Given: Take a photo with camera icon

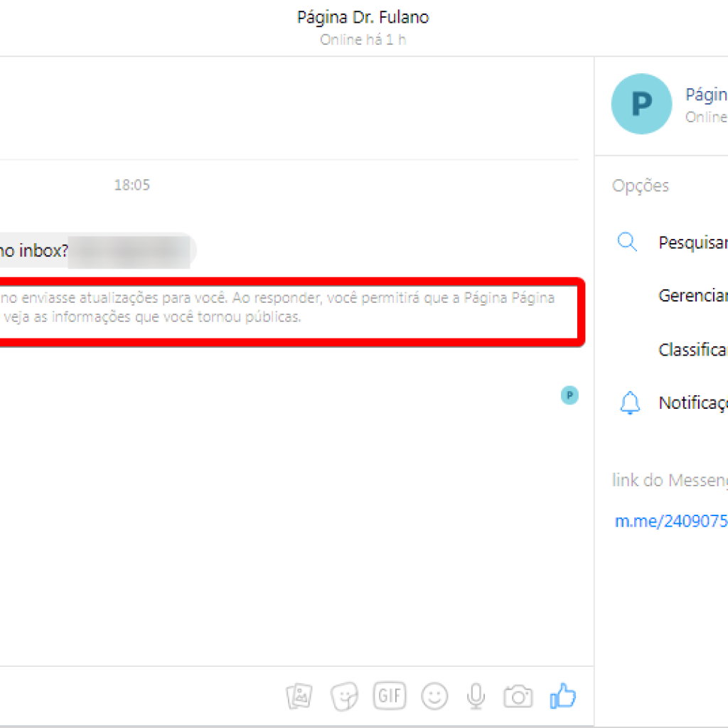Looking at the screenshot, I should click(x=518, y=696).
